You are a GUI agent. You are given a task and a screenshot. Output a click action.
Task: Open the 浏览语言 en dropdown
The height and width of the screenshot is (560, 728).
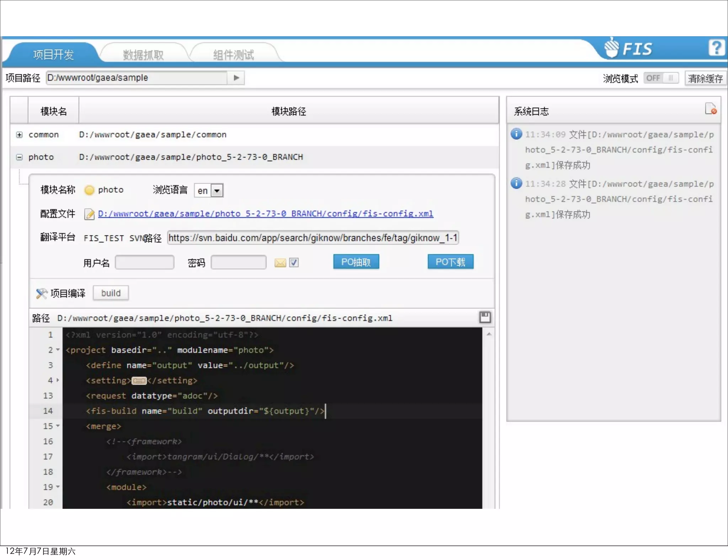pyautogui.click(x=217, y=191)
